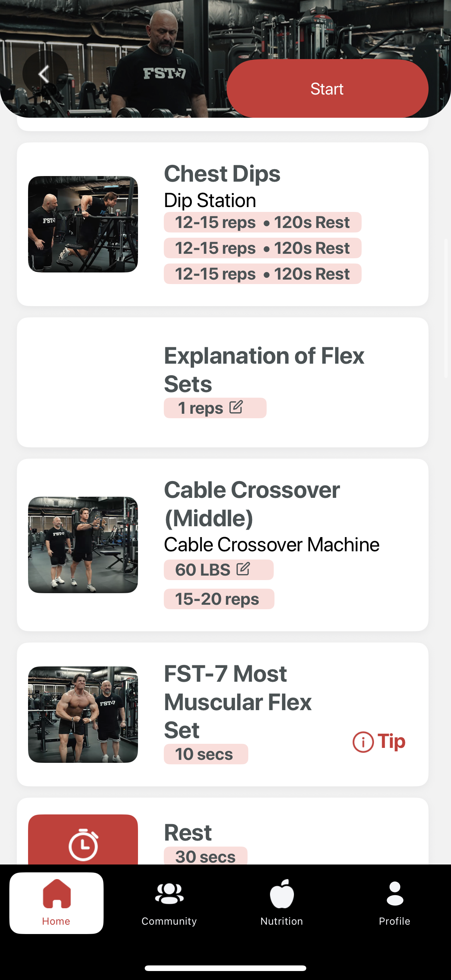Edit the 1 reps pencil icon
The width and height of the screenshot is (451, 980).
236,407
